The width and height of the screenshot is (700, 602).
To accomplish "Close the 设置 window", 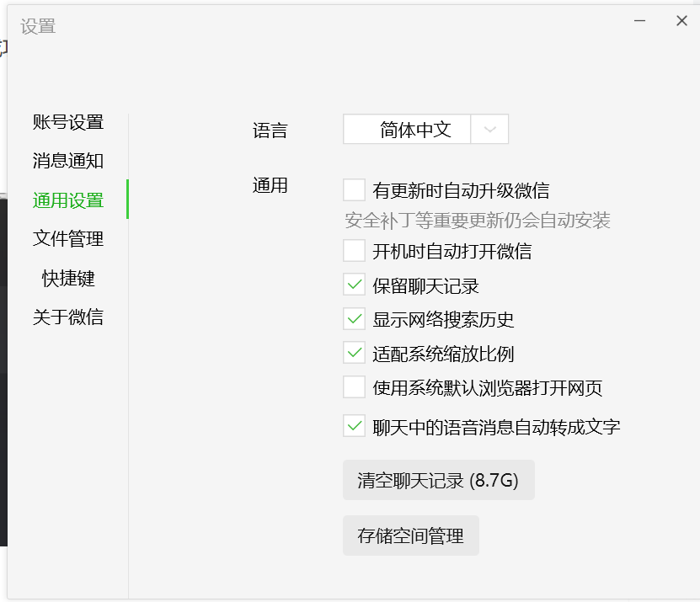I will (681, 20).
